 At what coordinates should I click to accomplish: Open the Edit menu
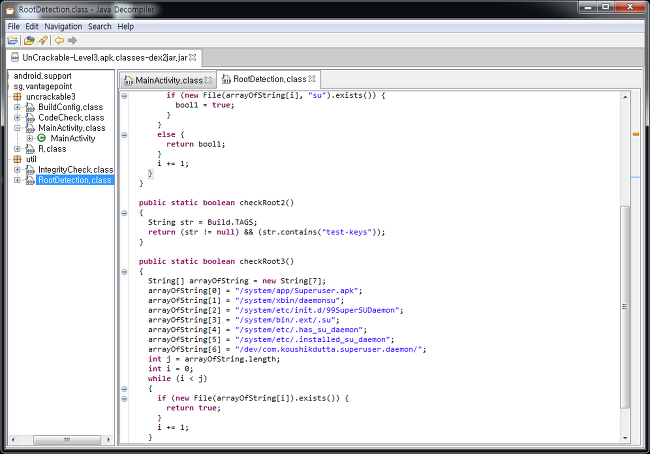[x=32, y=27]
